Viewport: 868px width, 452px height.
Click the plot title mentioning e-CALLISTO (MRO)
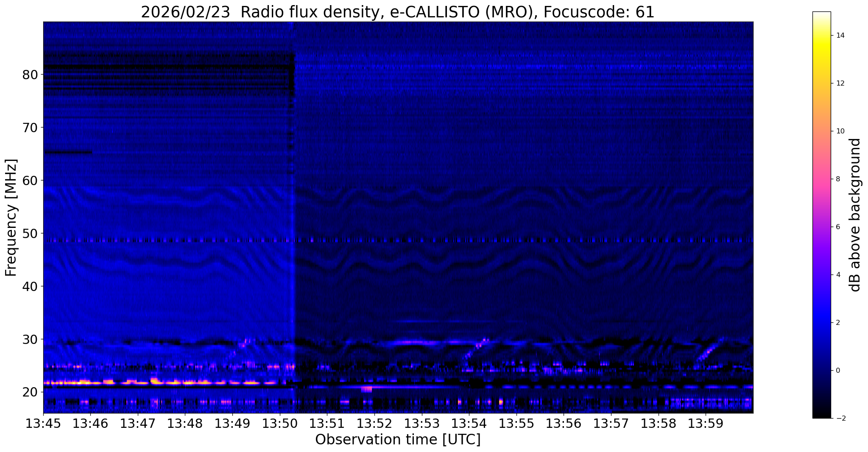point(398,12)
